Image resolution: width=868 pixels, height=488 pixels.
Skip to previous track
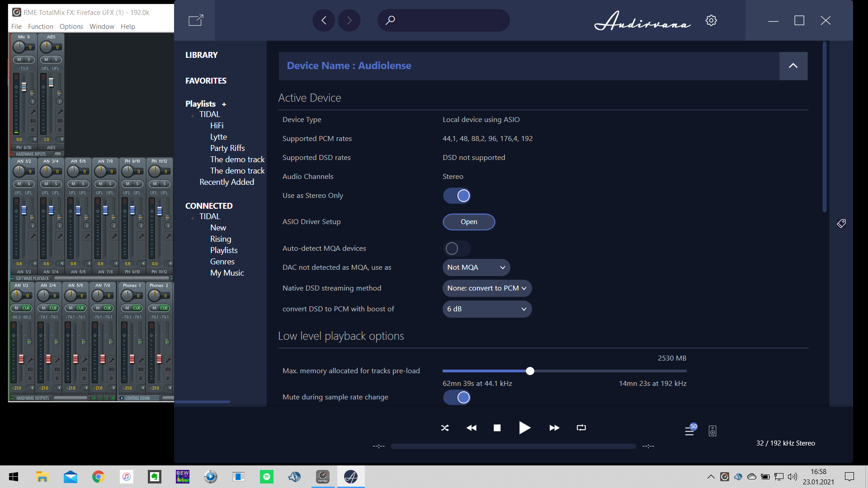pyautogui.click(x=471, y=427)
